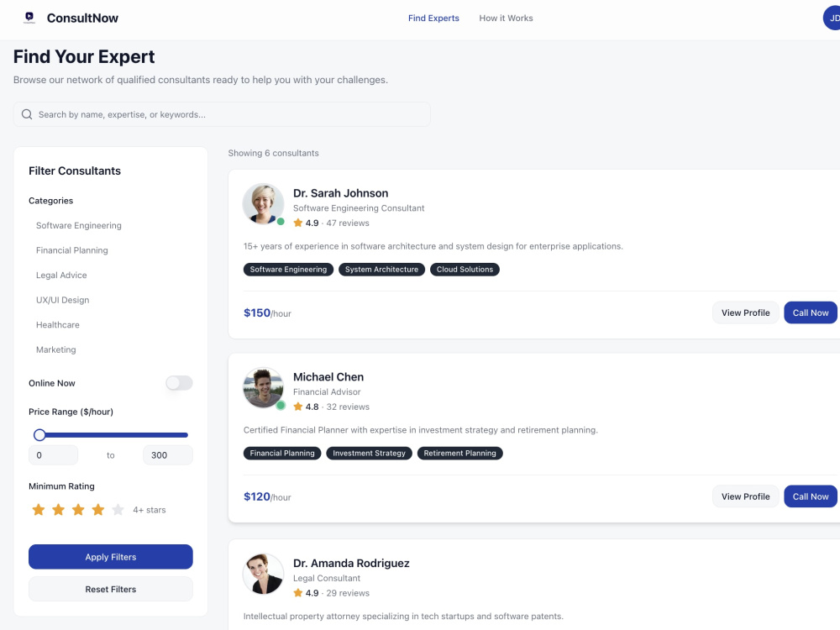Screen dimensions: 840x630
Task: Set minimum rating to five stars
Action: coord(118,510)
